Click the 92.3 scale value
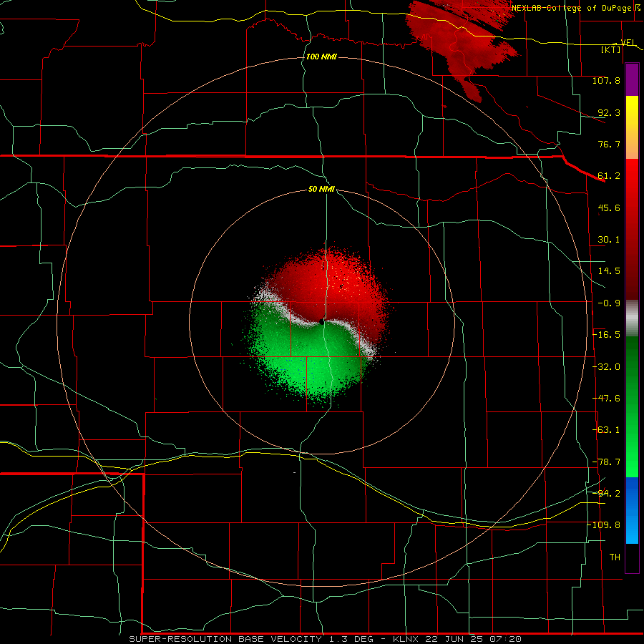This screenshot has height=644, width=644. pyautogui.click(x=609, y=112)
